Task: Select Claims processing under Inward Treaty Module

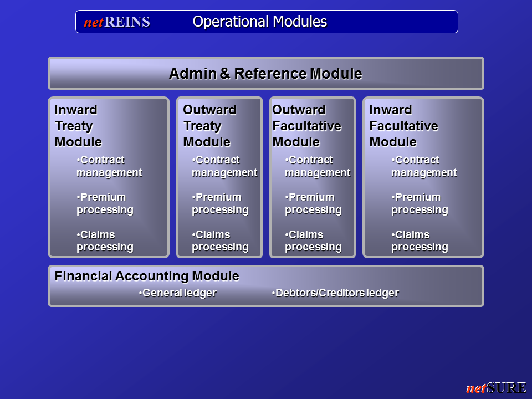Action: [x=105, y=241]
